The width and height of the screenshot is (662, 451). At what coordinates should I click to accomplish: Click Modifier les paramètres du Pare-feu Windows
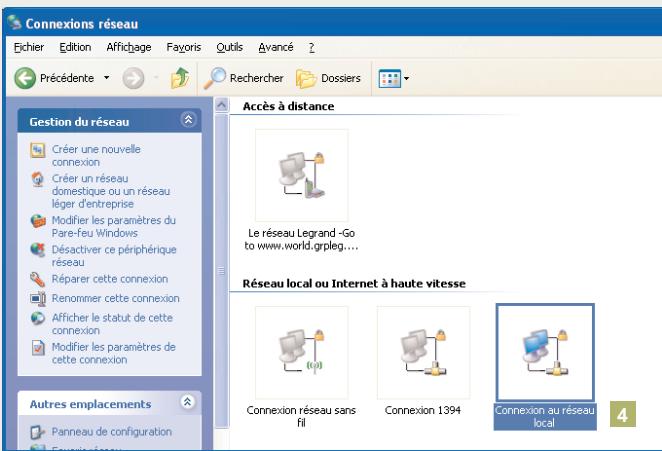pyautogui.click(x=114, y=226)
